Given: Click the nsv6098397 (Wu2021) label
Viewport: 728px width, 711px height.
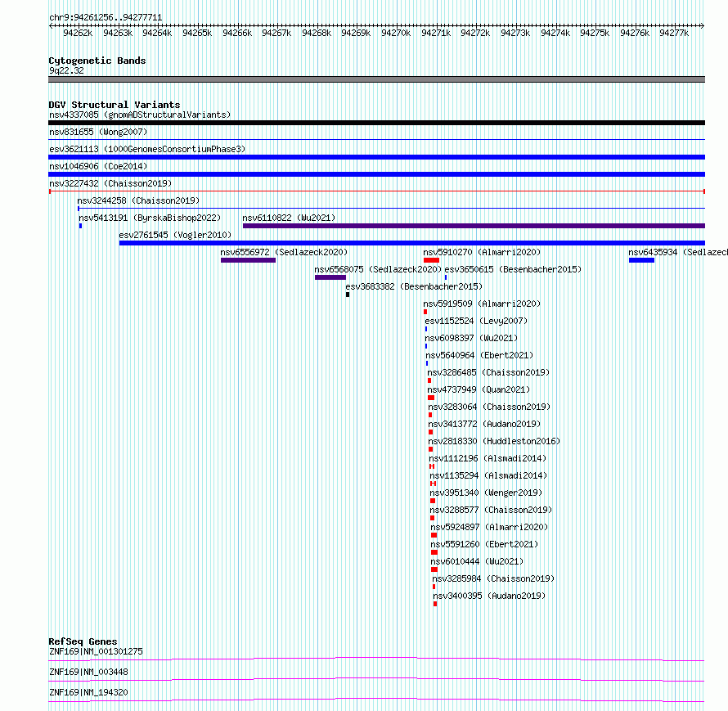Looking at the screenshot, I should point(471,338).
